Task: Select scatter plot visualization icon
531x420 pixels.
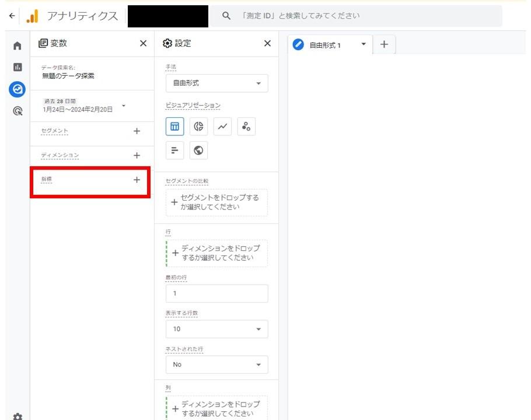Action: [246, 127]
